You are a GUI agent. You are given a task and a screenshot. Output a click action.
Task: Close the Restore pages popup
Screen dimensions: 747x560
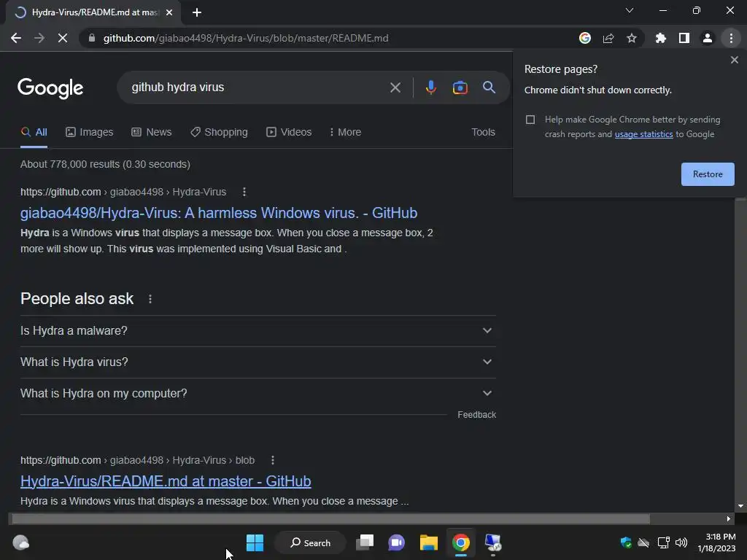[x=734, y=60]
